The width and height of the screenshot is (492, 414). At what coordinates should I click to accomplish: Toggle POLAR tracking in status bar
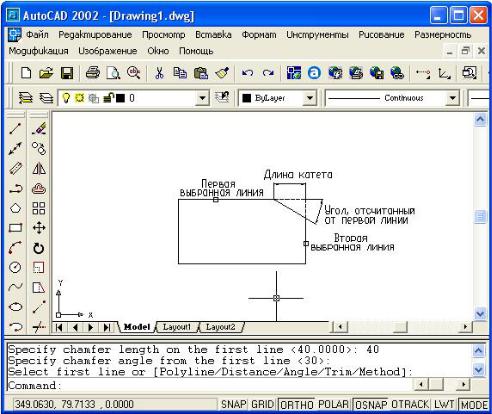[333, 404]
